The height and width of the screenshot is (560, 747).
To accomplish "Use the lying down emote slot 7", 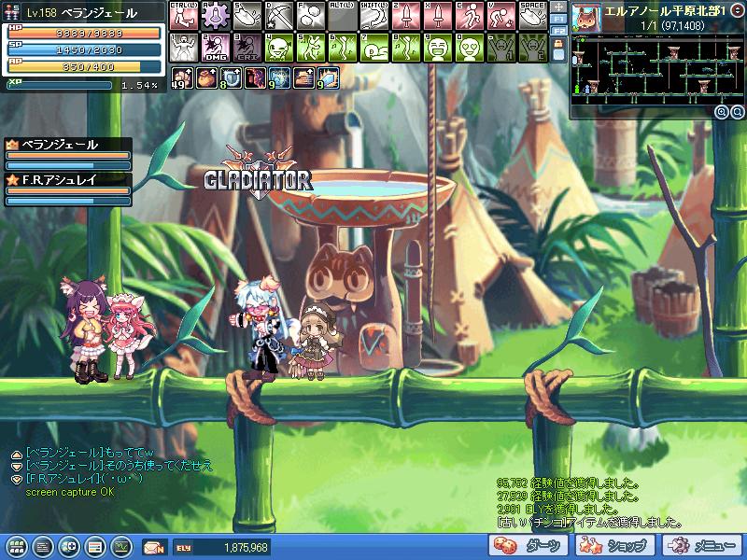I will click(374, 48).
